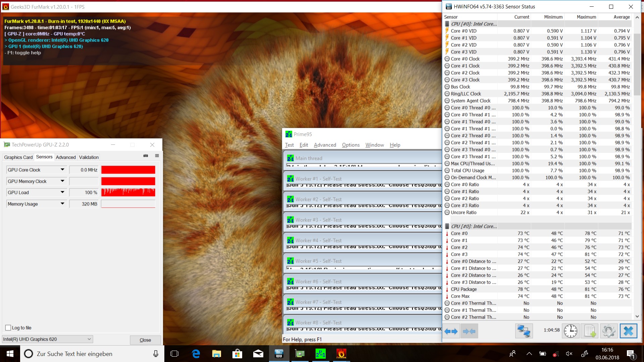Screen dimensions: 644x362
Task: Expand the Memory Usage sensor dropdown
Action: tap(62, 204)
